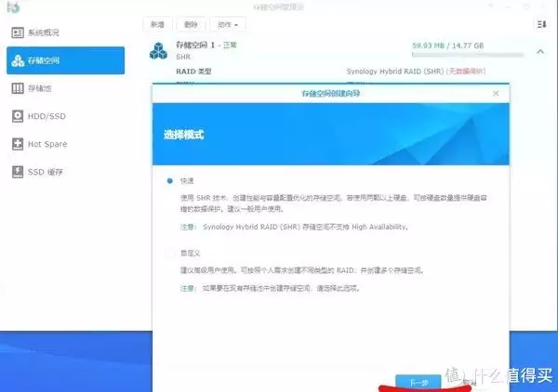Click the 系统概况 sidebar icon
This screenshot has width=558, height=392.
18,33
